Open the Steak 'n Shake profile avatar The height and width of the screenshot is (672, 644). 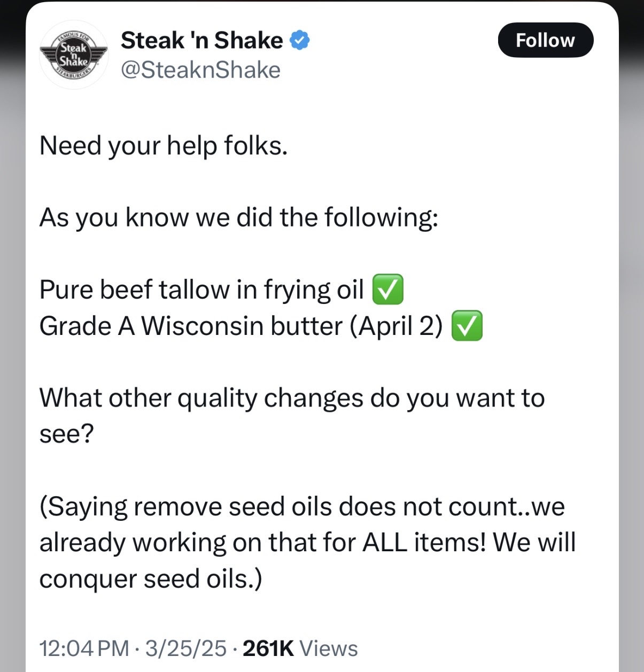[73, 55]
